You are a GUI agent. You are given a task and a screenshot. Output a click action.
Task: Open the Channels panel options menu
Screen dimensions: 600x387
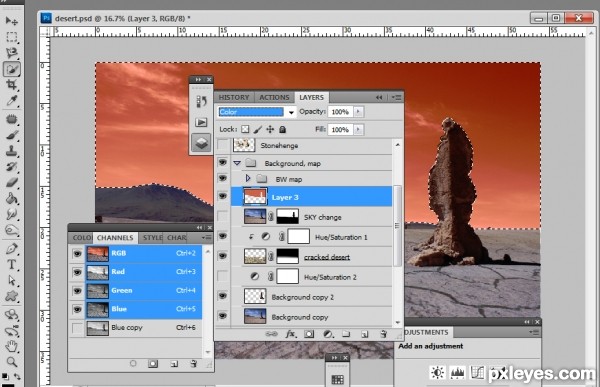tap(206, 238)
